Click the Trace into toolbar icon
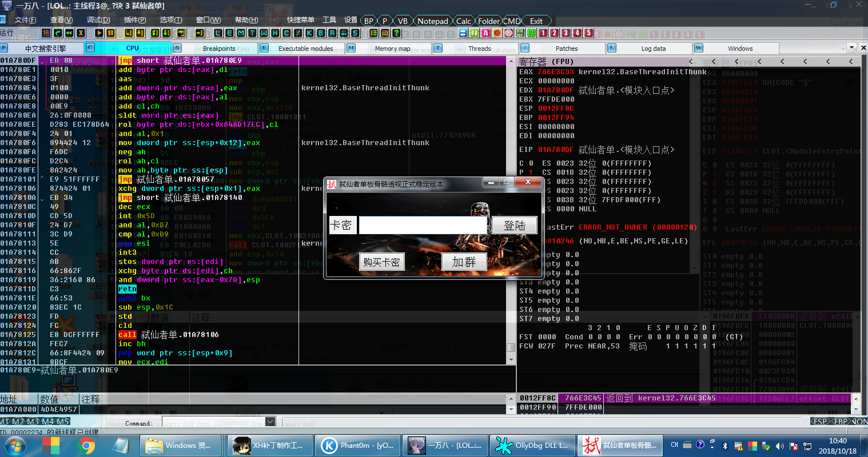This screenshot has width=868, height=457. point(155,33)
